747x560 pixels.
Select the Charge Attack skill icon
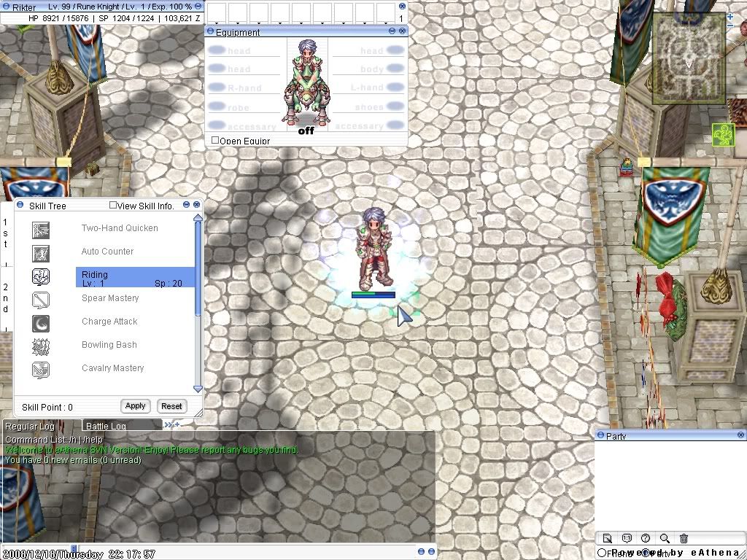(41, 323)
